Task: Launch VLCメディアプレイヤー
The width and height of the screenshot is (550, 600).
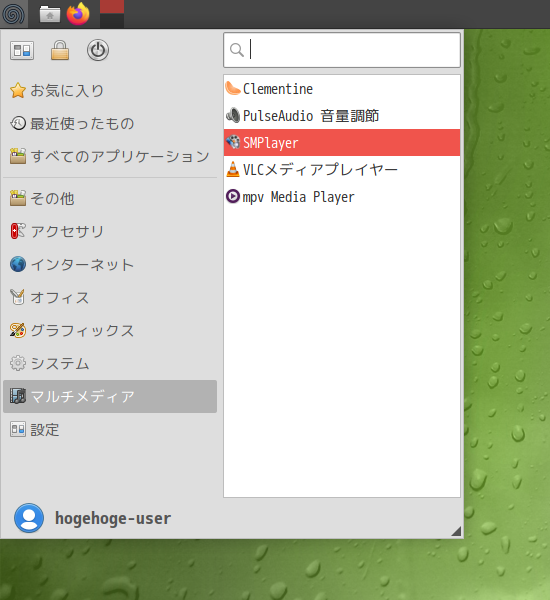Action: [342, 170]
